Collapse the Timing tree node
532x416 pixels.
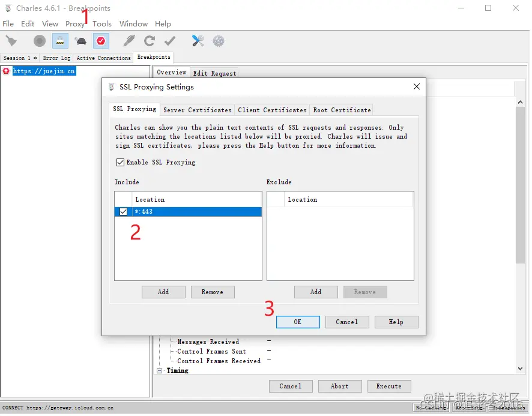160,370
